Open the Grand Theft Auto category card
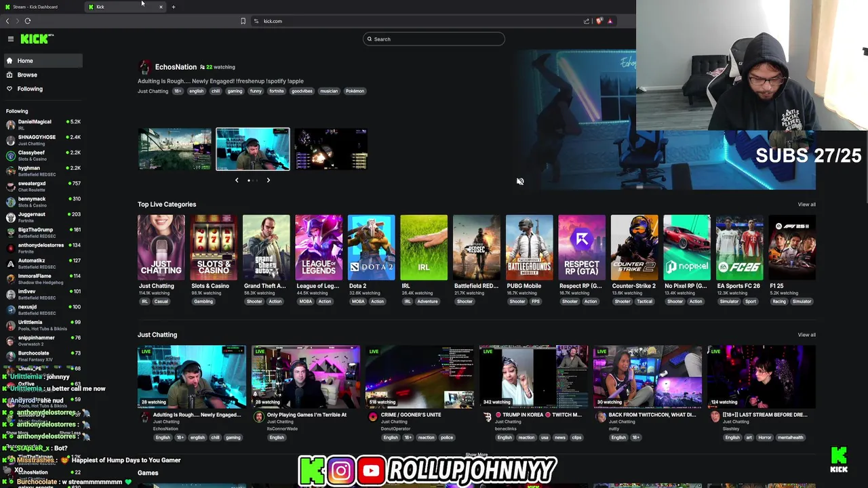Screen dimensions: 868x488 coord(266,247)
